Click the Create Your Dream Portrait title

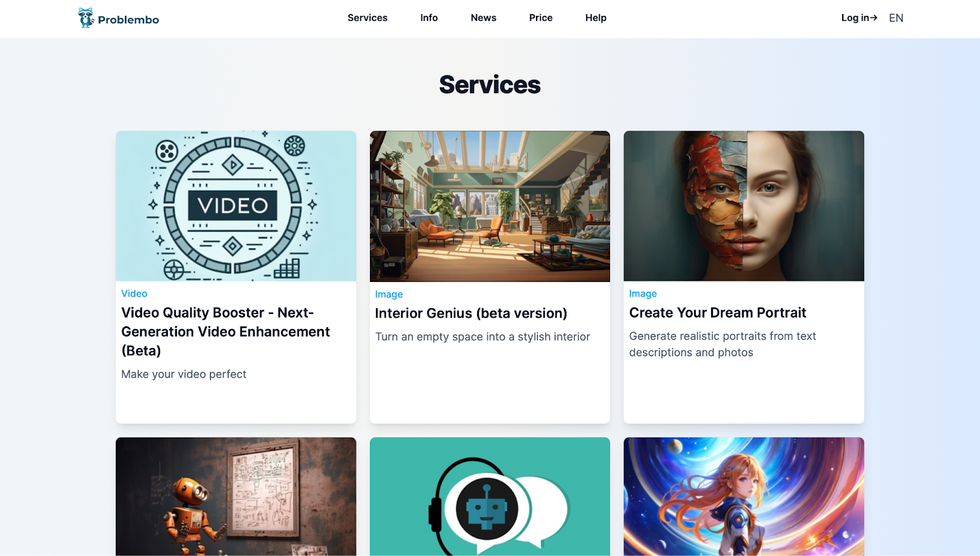pos(718,313)
